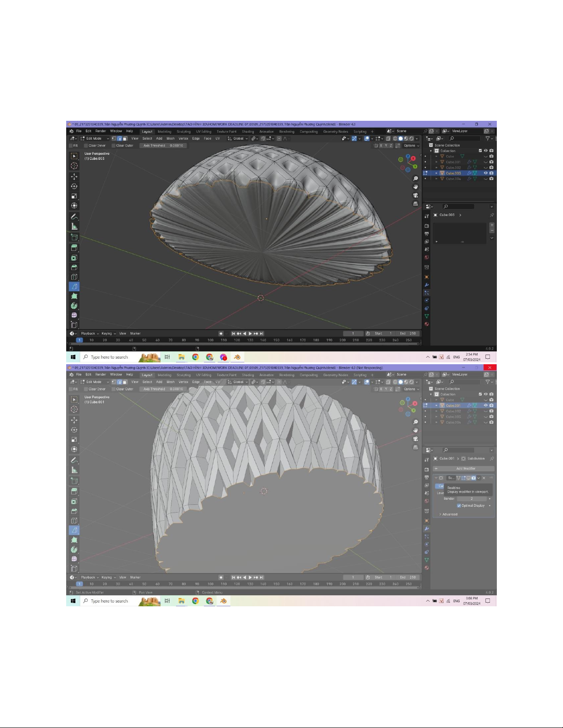Click the Axis Threshold field in the top window
The image size is (563, 728).
coord(163,146)
